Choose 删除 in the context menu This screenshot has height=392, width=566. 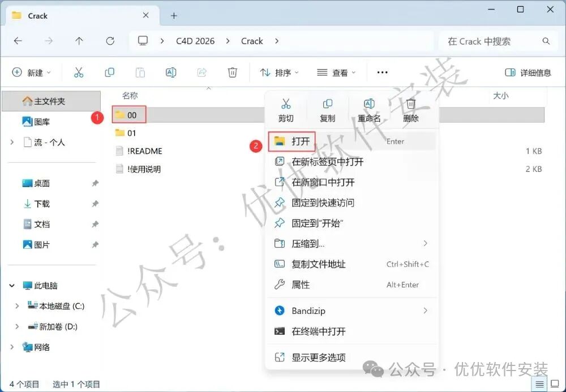(411, 110)
